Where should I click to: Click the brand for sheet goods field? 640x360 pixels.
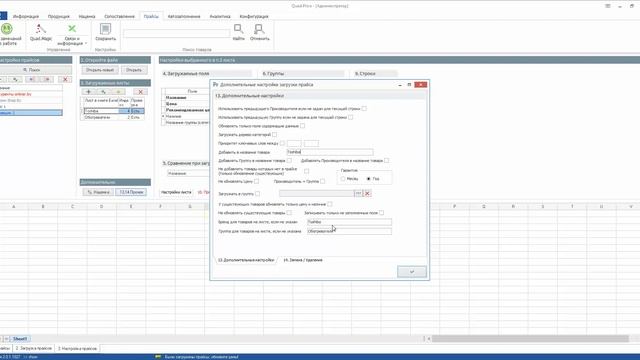(x=349, y=222)
